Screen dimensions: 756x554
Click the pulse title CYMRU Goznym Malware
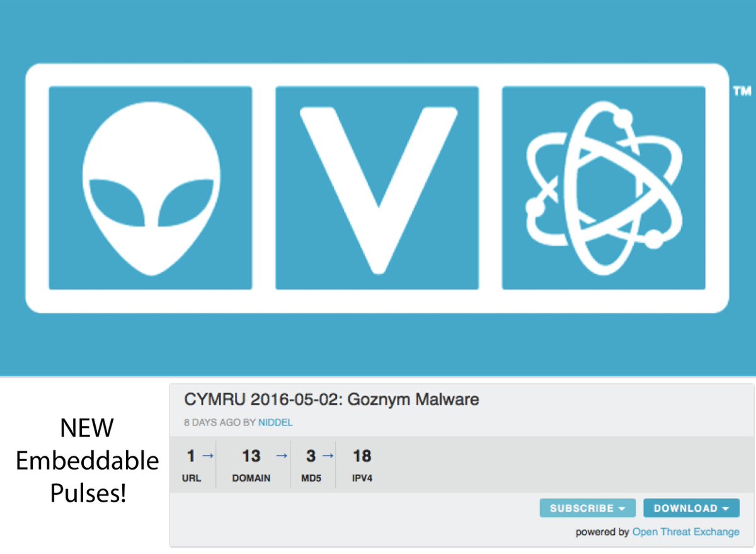click(x=331, y=399)
